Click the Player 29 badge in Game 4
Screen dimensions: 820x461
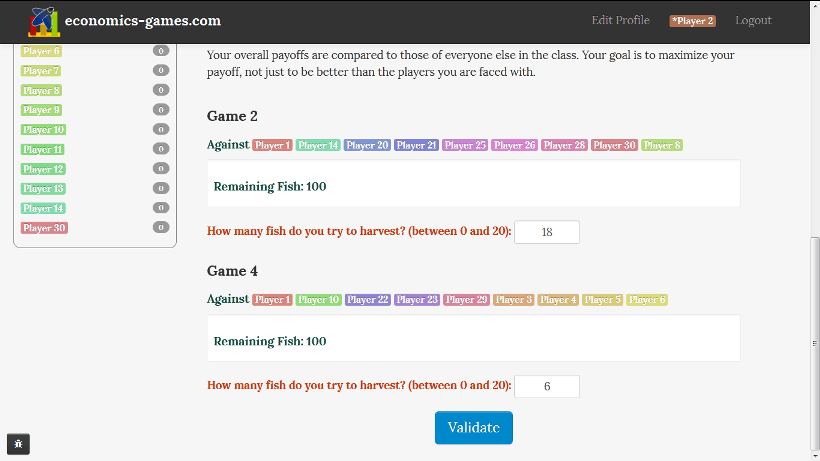(466, 299)
